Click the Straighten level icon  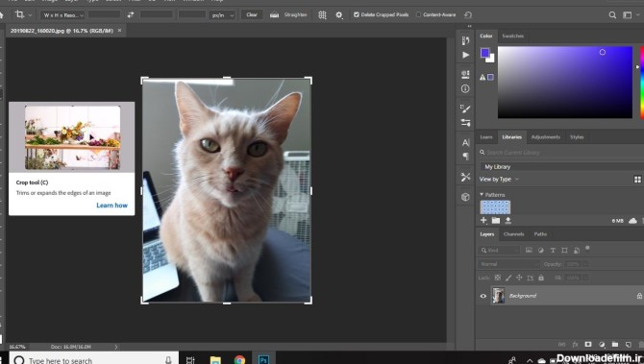tap(274, 15)
